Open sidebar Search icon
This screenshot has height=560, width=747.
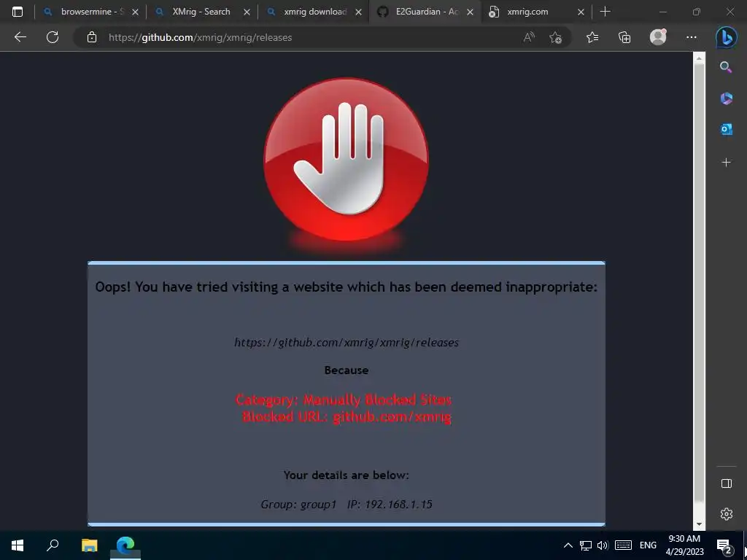click(x=726, y=67)
